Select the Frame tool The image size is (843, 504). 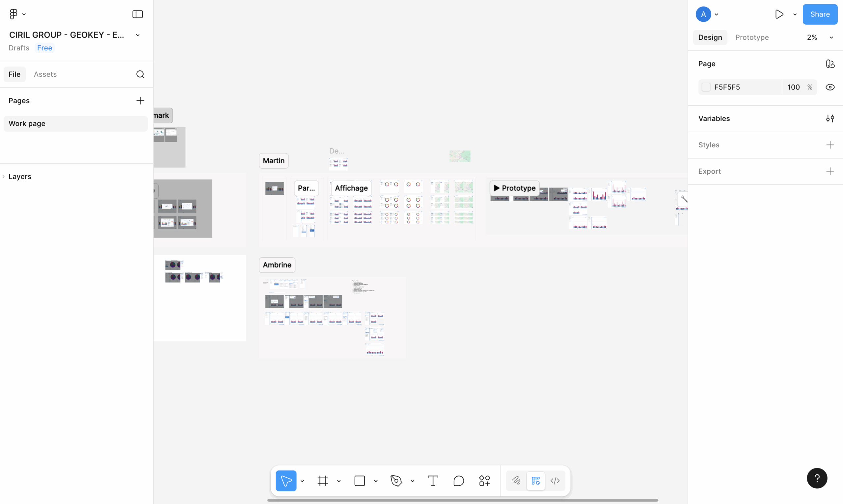coord(323,481)
